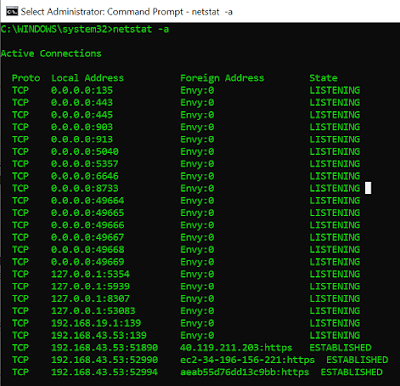
Task: Click LISTENING state in 0.0.0.0:8733 row
Action: pyautogui.click(x=335, y=188)
